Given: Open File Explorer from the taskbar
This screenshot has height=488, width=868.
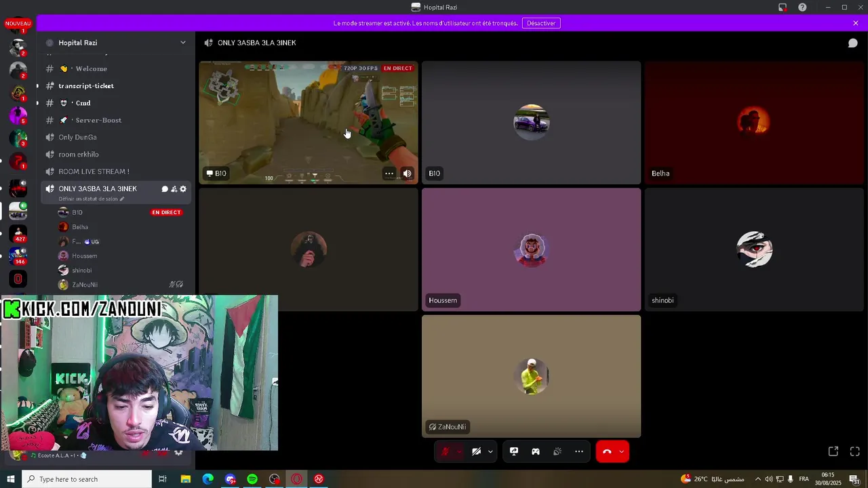Looking at the screenshot, I should (186, 479).
